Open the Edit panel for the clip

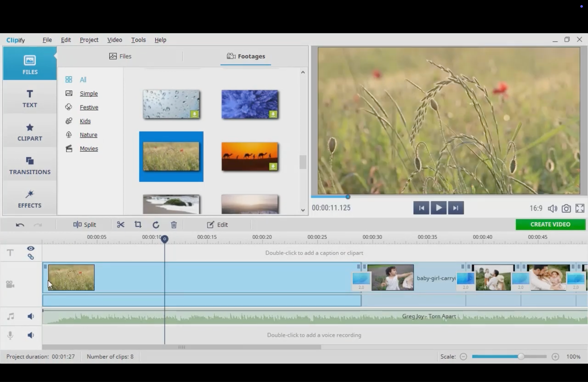click(217, 225)
